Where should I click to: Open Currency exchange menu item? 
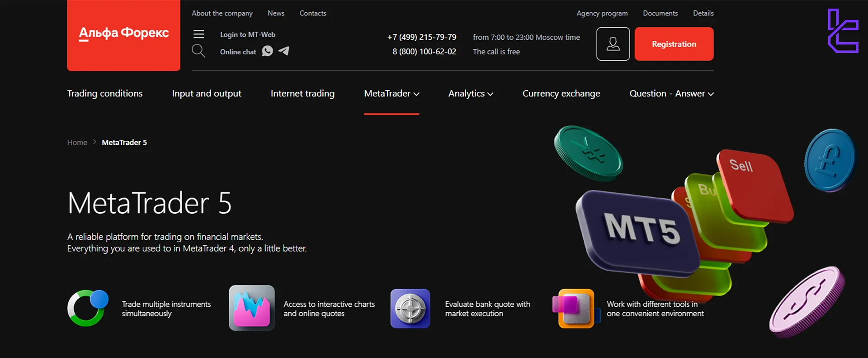(561, 94)
